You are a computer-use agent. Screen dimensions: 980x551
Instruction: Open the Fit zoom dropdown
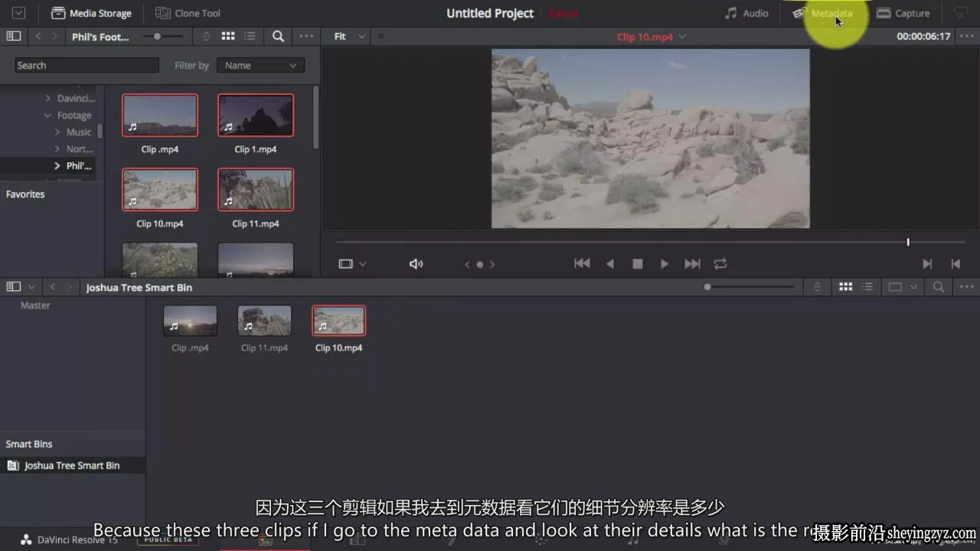(x=350, y=36)
